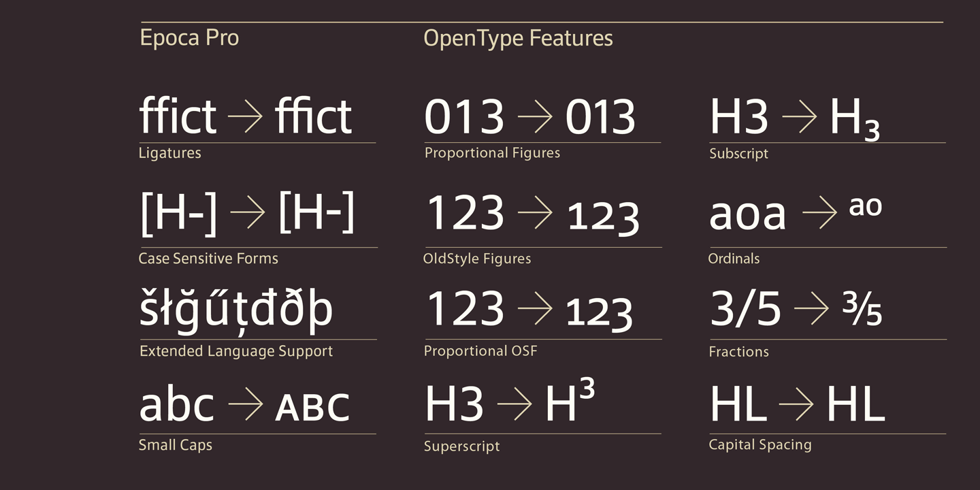Click the superscript 3 glyph after H
Viewport: 980px width, 490px height.
(586, 389)
